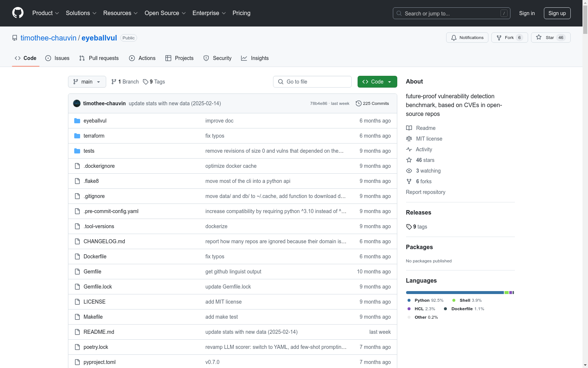Click the Makefile file icon

pos(77,317)
